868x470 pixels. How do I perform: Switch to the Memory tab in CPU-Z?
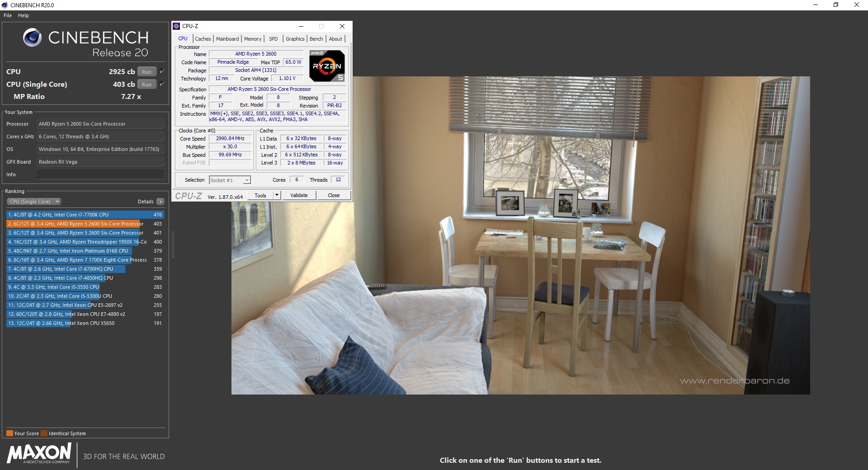tap(252, 39)
